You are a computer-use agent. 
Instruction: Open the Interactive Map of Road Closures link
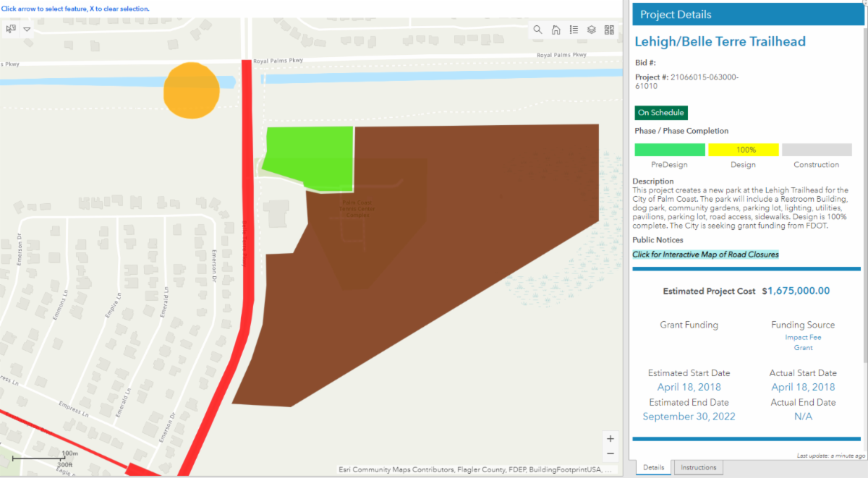[705, 255]
